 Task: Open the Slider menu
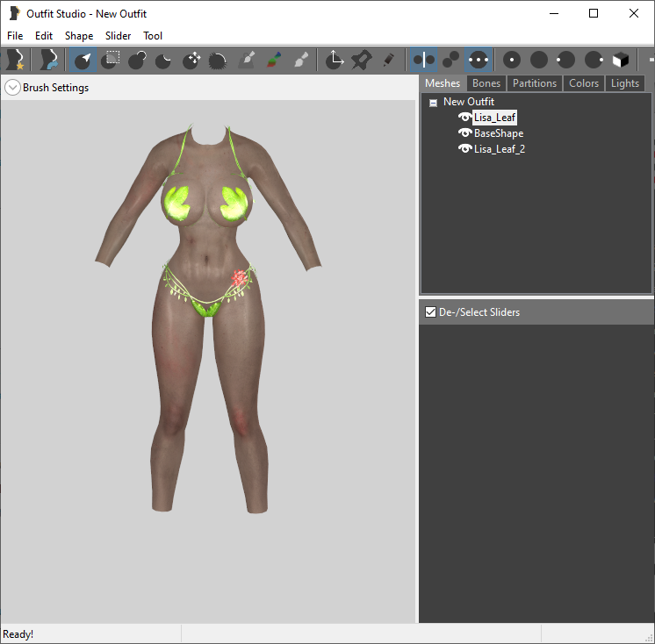(x=119, y=36)
